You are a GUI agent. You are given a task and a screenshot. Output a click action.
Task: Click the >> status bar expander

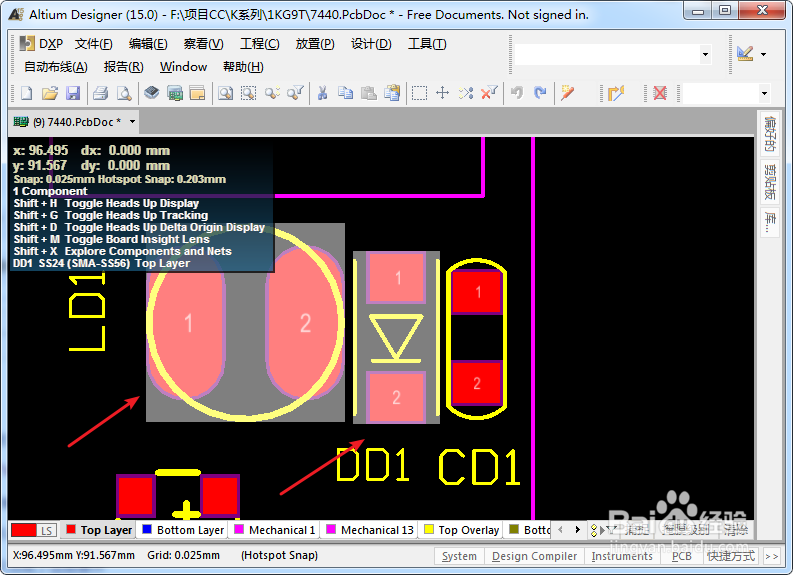[771, 556]
